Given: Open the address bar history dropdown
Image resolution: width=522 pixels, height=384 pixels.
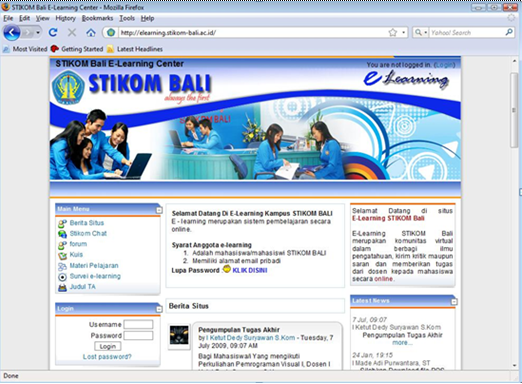Looking at the screenshot, I should (x=404, y=32).
